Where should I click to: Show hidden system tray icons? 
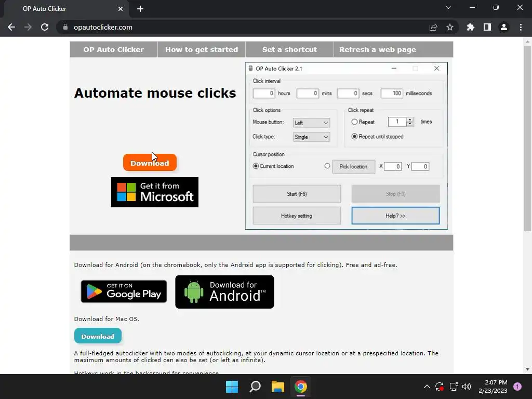[x=427, y=387]
